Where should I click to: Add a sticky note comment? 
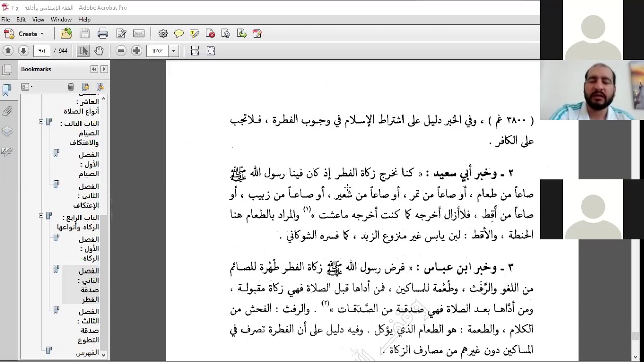click(x=179, y=34)
